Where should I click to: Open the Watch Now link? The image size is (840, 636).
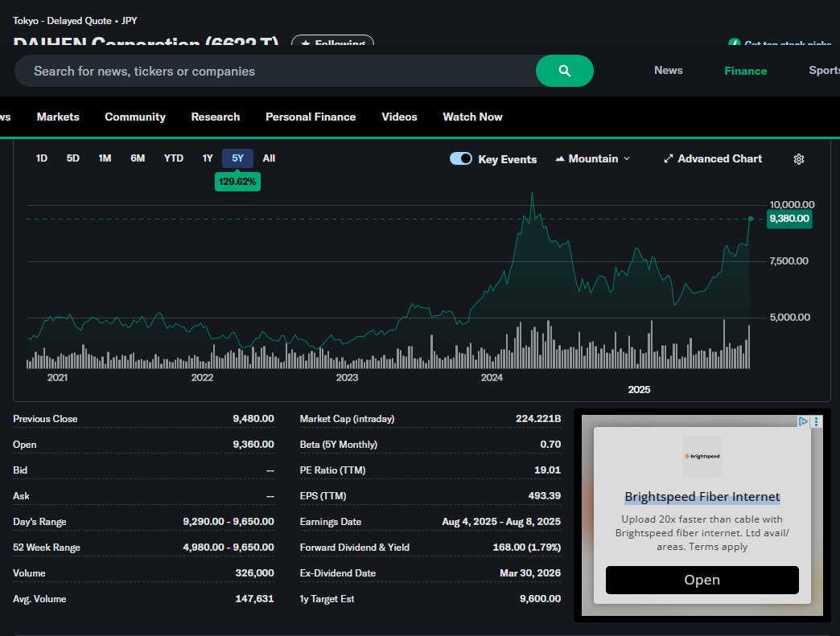(x=472, y=117)
